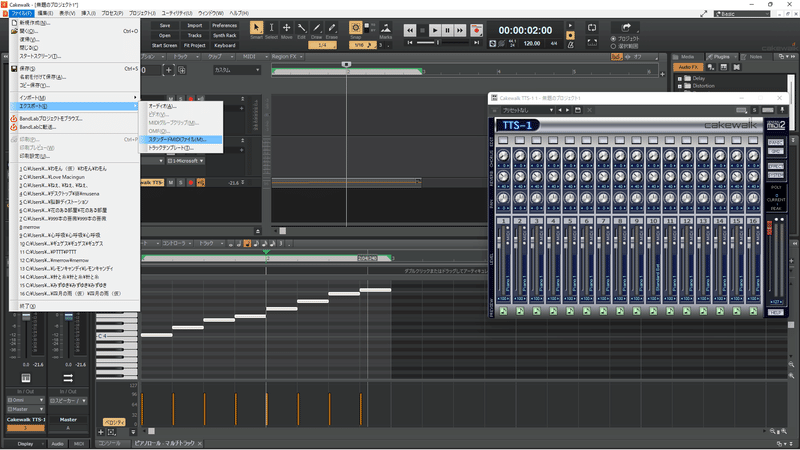Click the Import button

pos(194,26)
